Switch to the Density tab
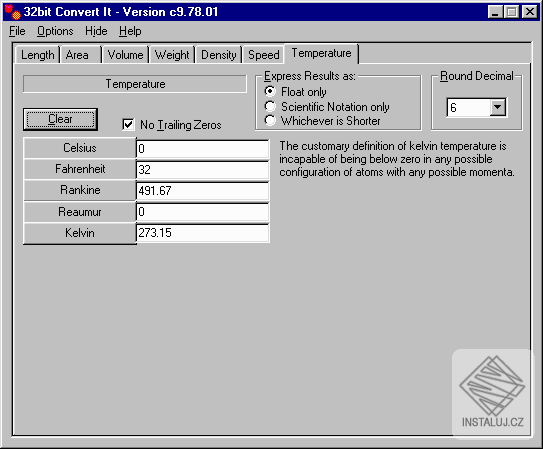Viewport: 543px width, 449px height. click(219, 55)
